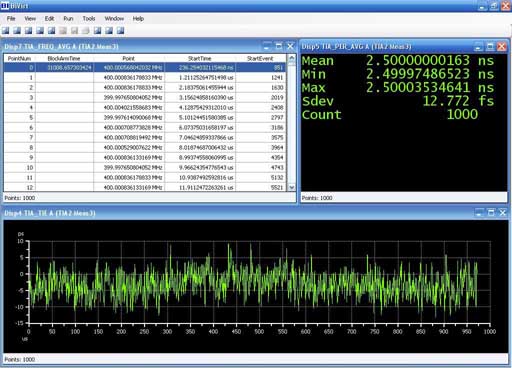Image resolution: width=512 pixels, height=368 pixels.
Task: Open the File menu
Action: coord(11,19)
